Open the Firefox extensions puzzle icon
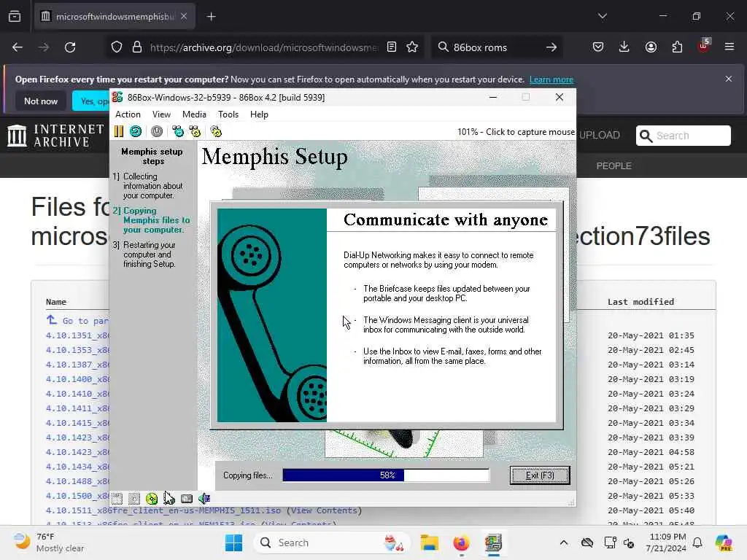 click(x=677, y=47)
